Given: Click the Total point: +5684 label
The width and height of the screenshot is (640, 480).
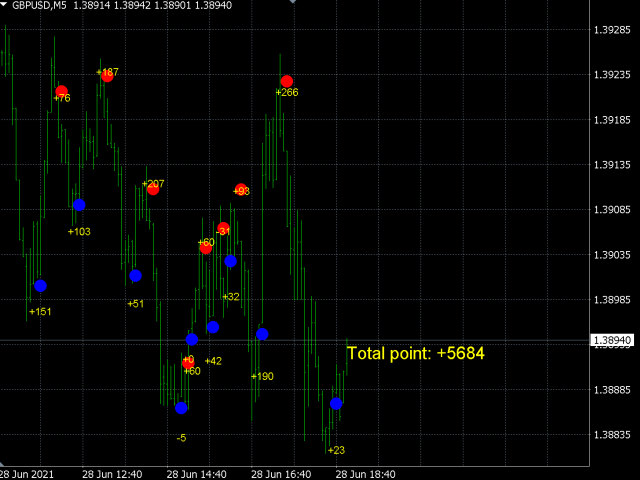Looking at the screenshot, I should pyautogui.click(x=416, y=353).
